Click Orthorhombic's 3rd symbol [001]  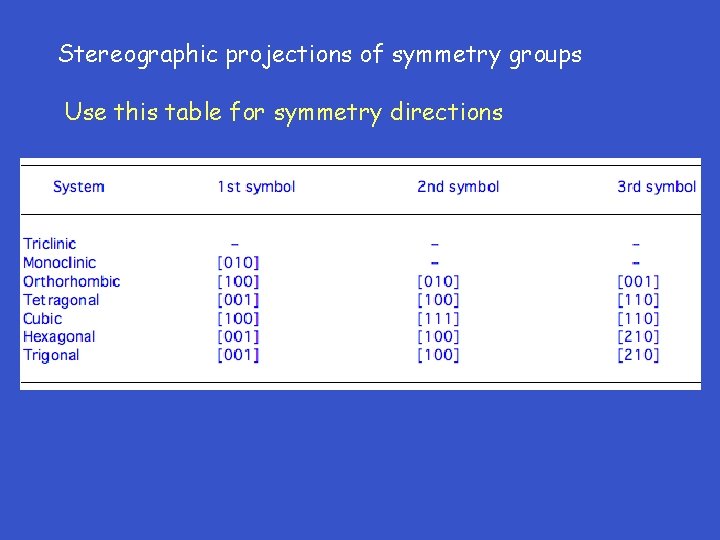pyautogui.click(x=638, y=281)
